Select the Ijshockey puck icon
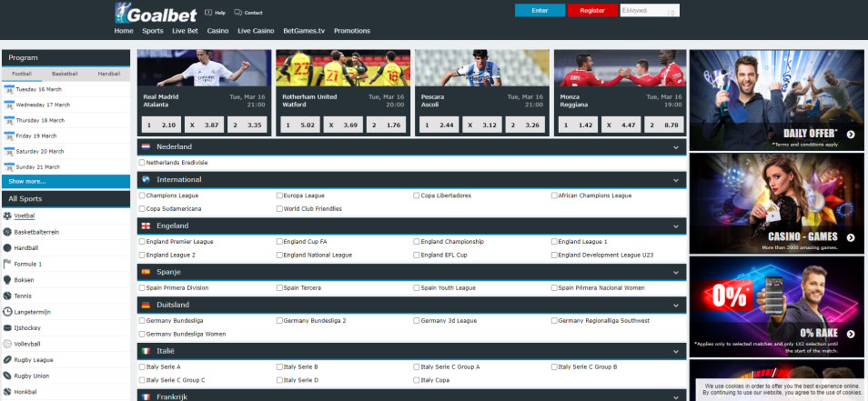Image resolution: width=868 pixels, height=401 pixels. 7,328
